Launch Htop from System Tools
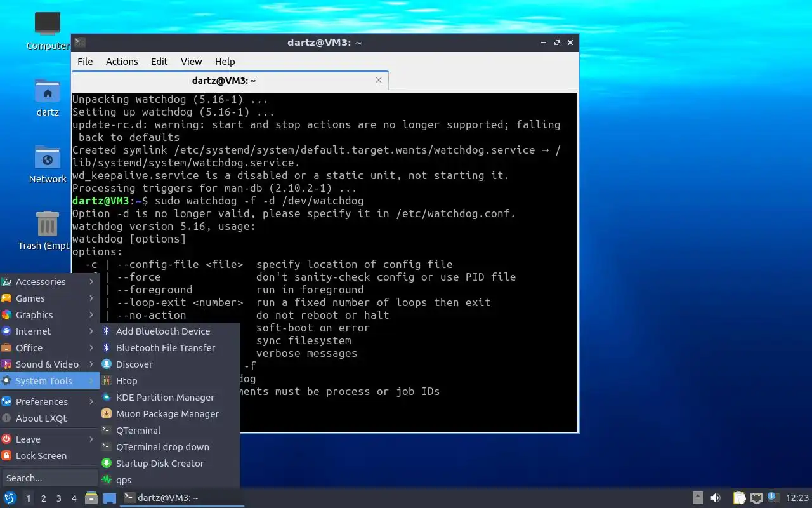 (169, 381)
